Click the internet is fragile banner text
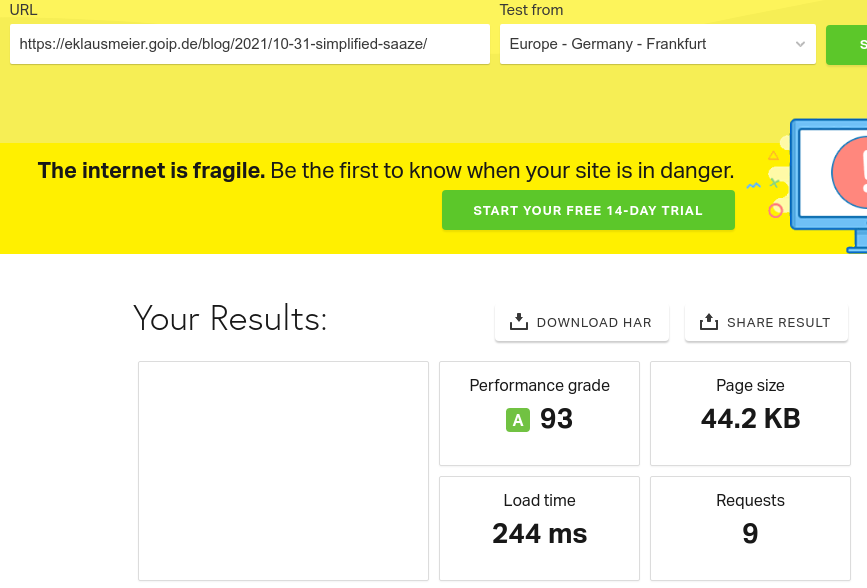The width and height of the screenshot is (867, 588). pos(385,170)
